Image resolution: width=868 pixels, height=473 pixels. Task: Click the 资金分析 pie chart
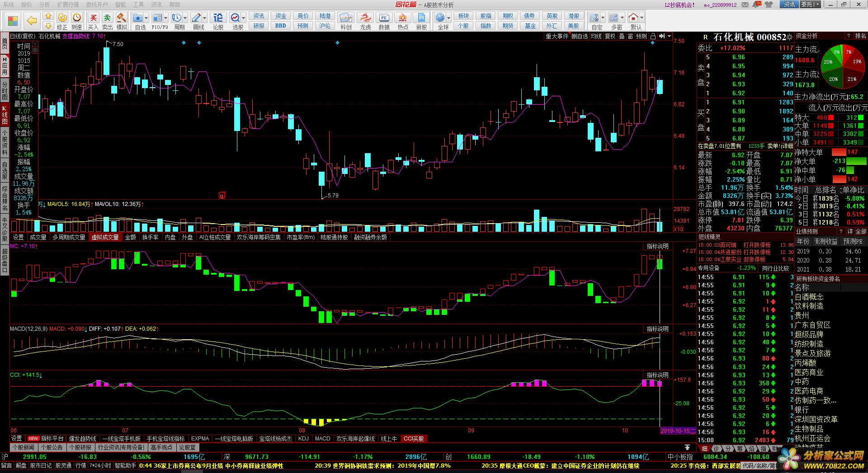pos(842,66)
